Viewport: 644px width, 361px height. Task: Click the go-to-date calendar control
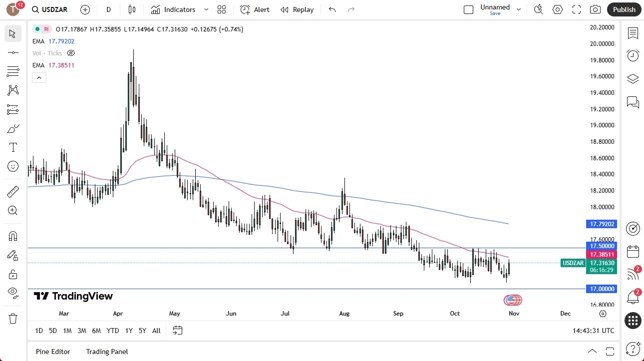178,331
